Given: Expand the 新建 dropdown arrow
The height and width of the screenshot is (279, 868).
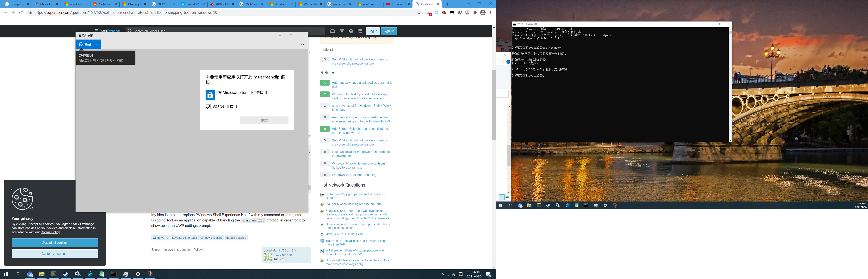Looking at the screenshot, I should coord(97,45).
